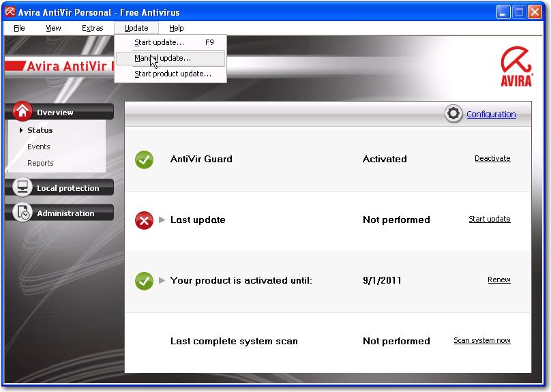This screenshot has width=551, height=392.
Task: Open the Help menu
Action: click(177, 28)
